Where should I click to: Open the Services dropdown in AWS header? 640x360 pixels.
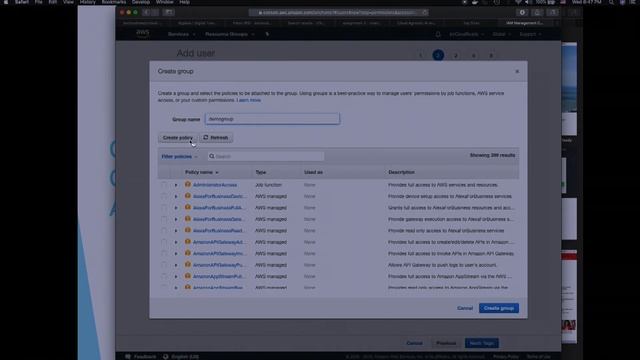coord(181,34)
